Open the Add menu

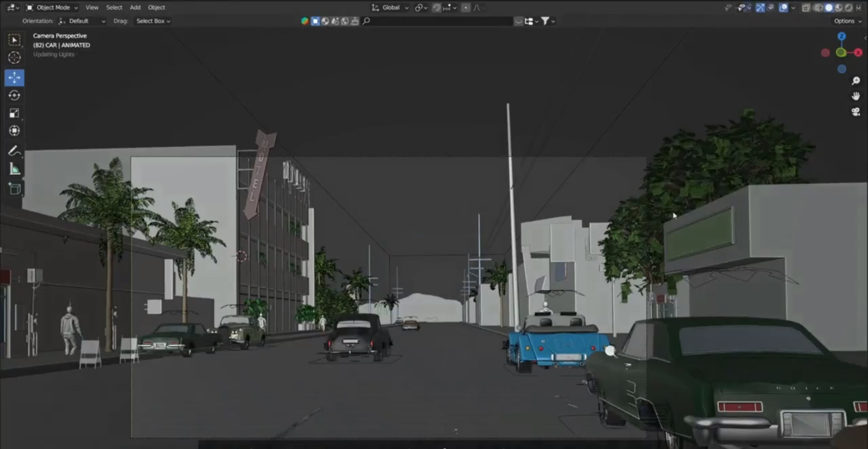[x=135, y=7]
